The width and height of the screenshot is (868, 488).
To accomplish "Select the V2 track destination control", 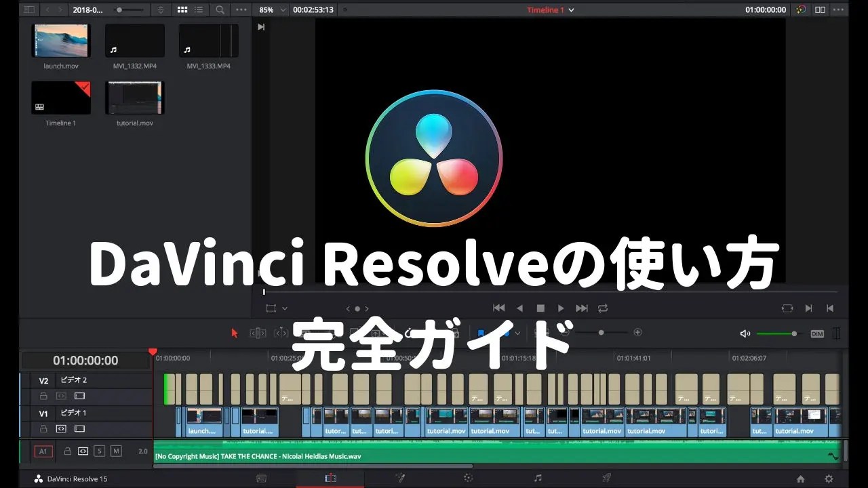I will 43,381.
